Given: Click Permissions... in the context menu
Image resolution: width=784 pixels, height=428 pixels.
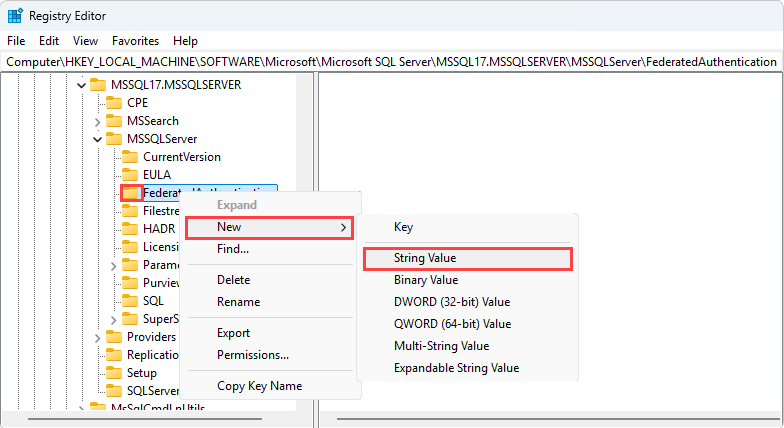Looking at the screenshot, I should 253,355.
